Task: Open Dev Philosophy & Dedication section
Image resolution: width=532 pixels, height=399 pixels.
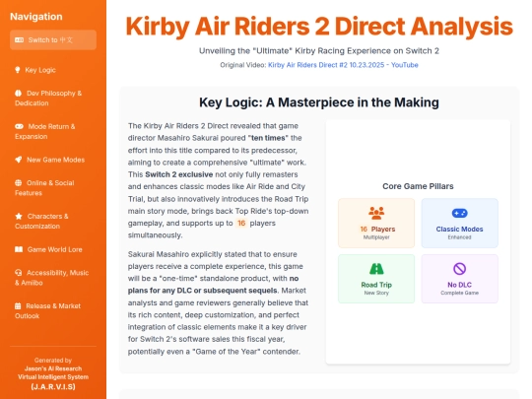Action: (x=53, y=99)
